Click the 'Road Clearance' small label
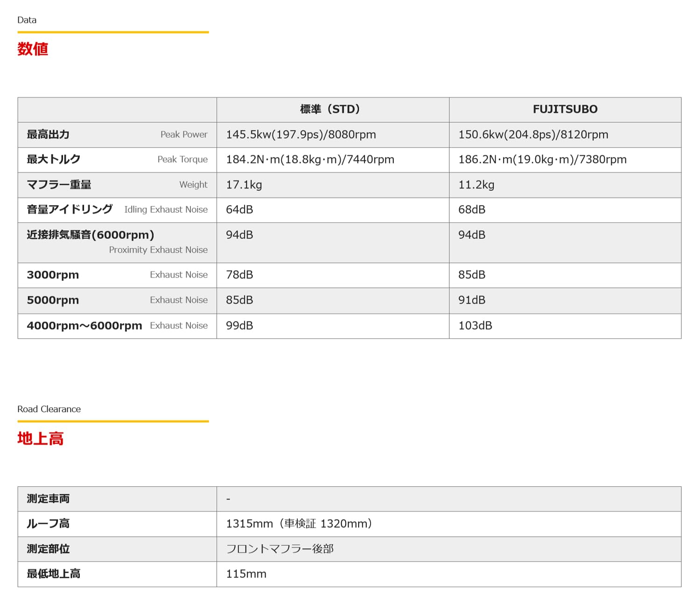 tap(49, 409)
